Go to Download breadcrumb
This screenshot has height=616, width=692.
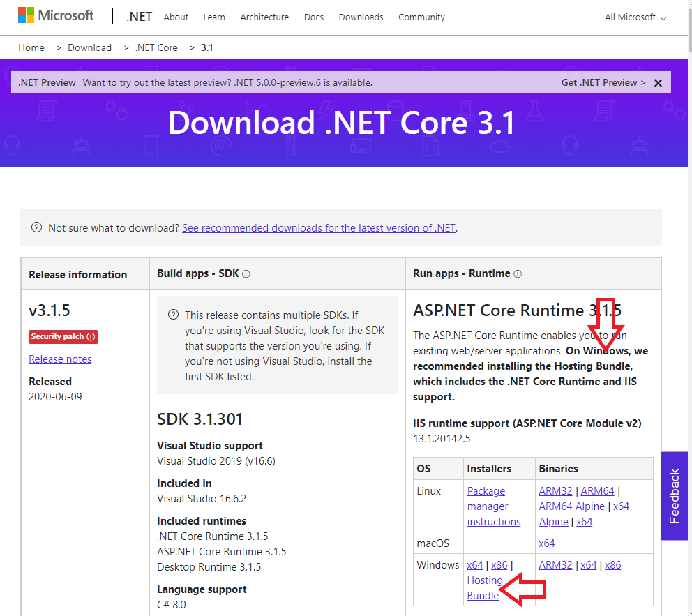pos(89,47)
